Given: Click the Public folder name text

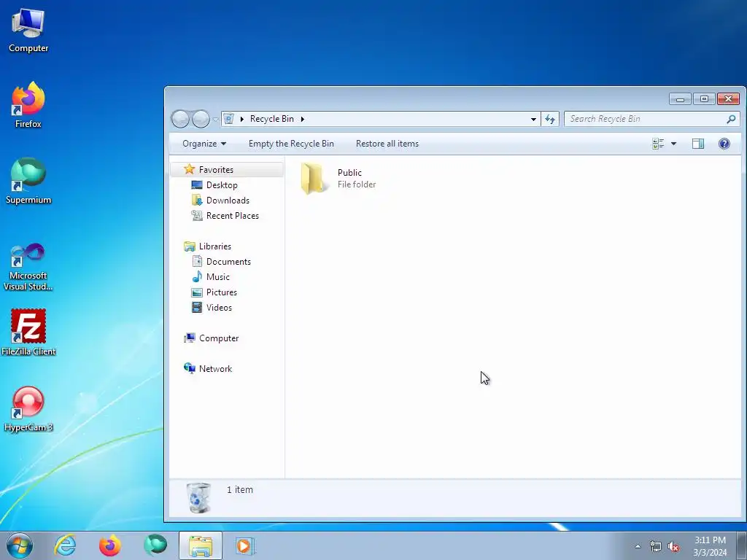Looking at the screenshot, I should (x=349, y=172).
